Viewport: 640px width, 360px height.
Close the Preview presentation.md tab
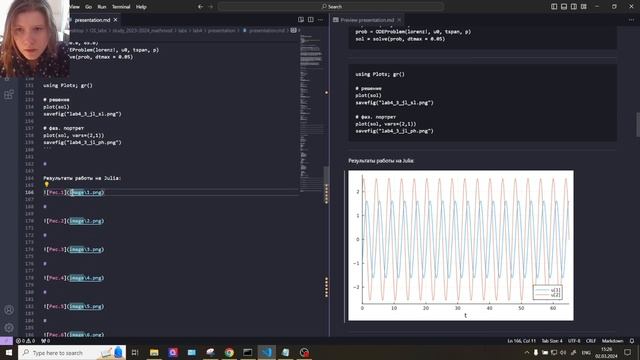[x=399, y=20]
